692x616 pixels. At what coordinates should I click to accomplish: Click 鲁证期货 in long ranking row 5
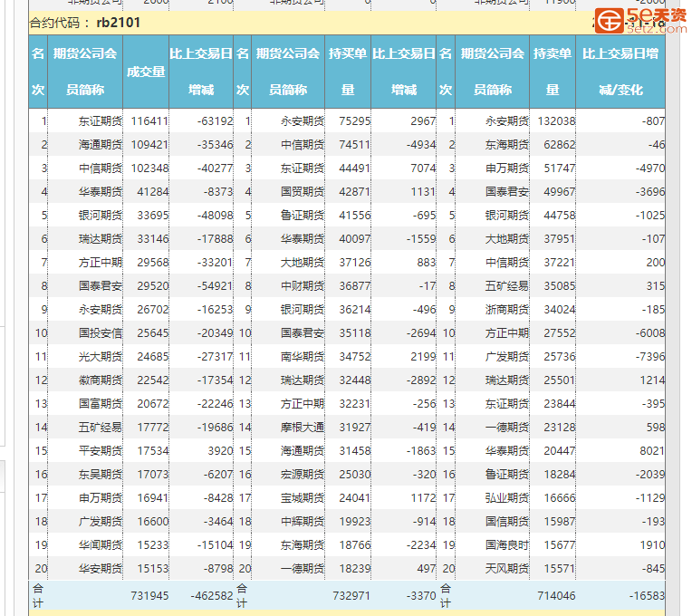pos(303,216)
